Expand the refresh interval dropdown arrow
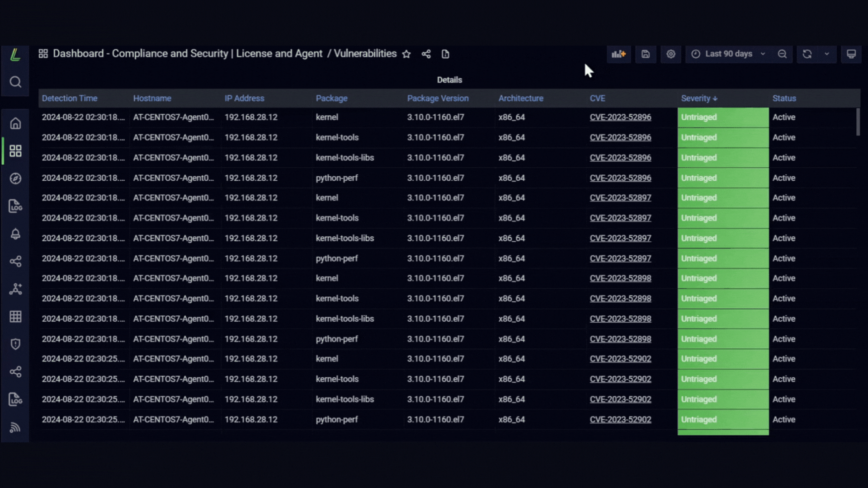The height and width of the screenshot is (488, 868). tap(827, 54)
